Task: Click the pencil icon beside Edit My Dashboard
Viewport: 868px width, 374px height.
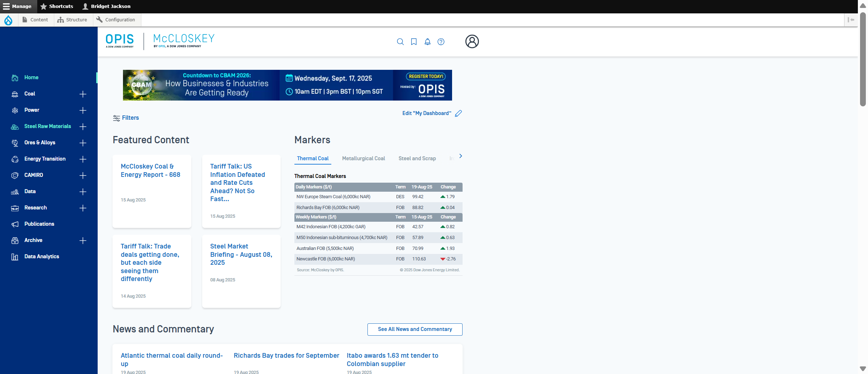Action: [459, 114]
